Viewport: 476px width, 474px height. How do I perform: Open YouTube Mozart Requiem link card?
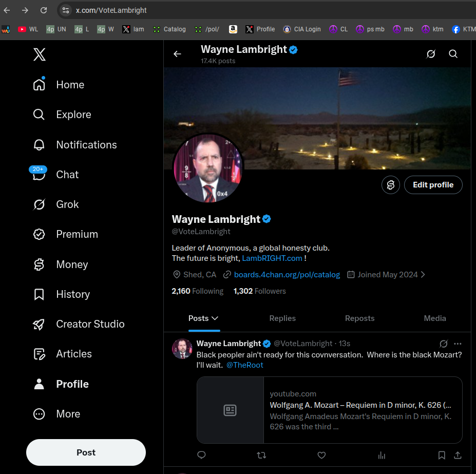point(329,410)
